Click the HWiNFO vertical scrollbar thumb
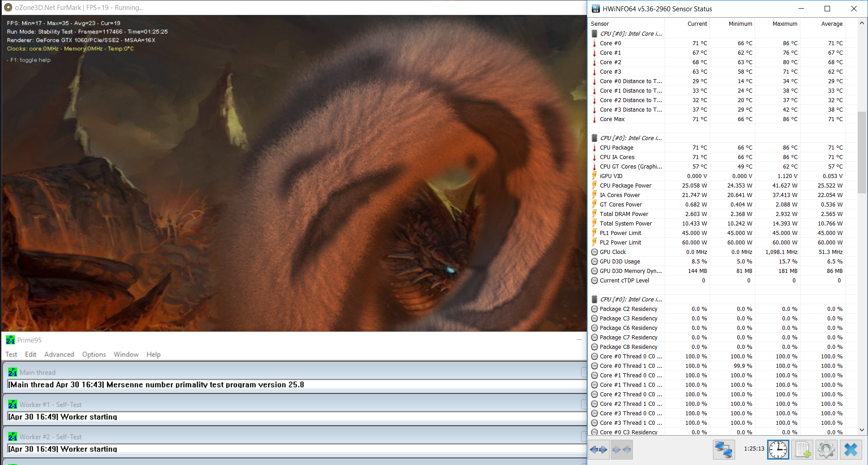The height and width of the screenshot is (465, 868). pos(862,152)
